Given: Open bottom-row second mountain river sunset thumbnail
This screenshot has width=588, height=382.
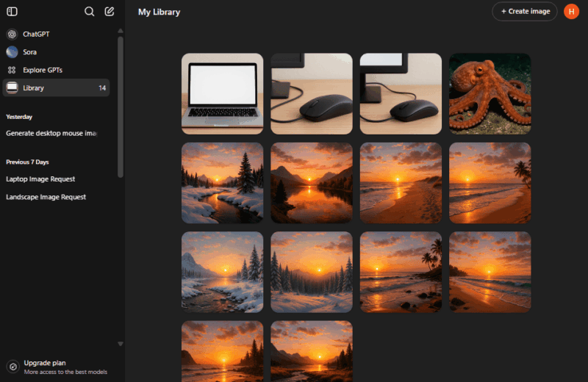Looking at the screenshot, I should [312, 352].
